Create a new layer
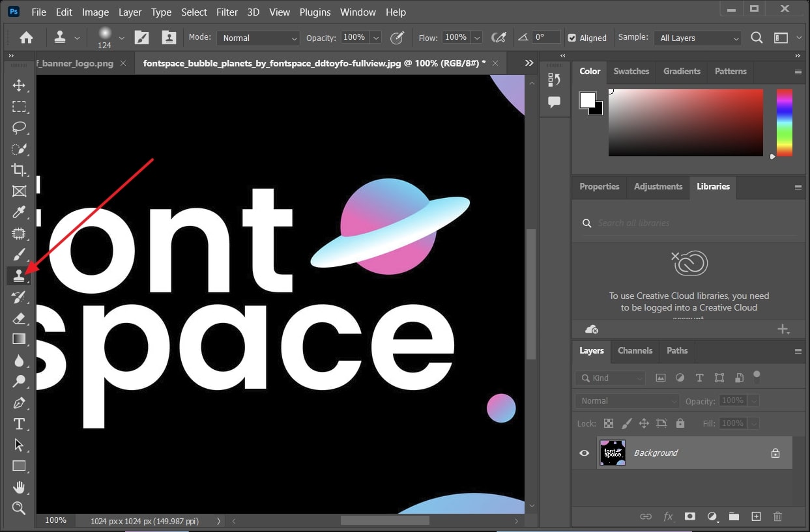The width and height of the screenshot is (810, 532). 756,516
